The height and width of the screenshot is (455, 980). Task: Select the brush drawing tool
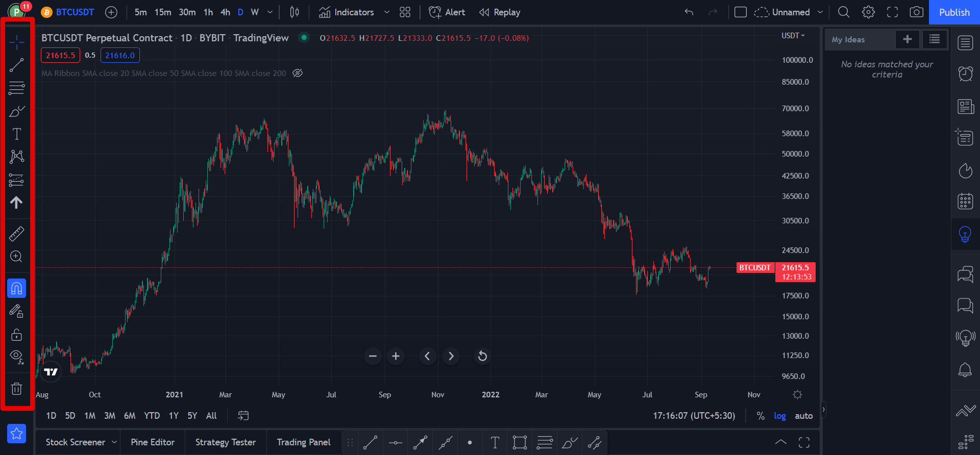(x=16, y=111)
